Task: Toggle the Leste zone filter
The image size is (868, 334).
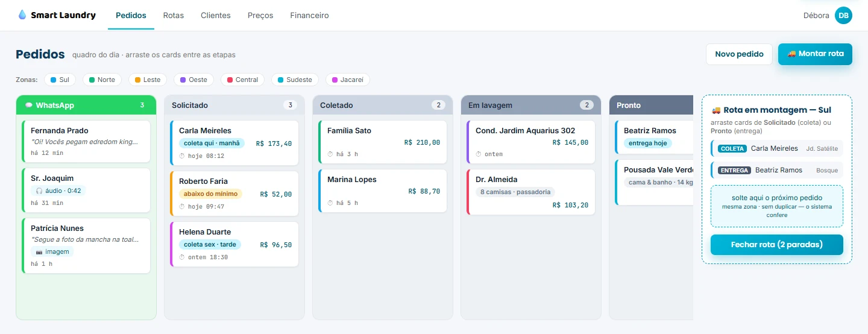Action: [148, 80]
